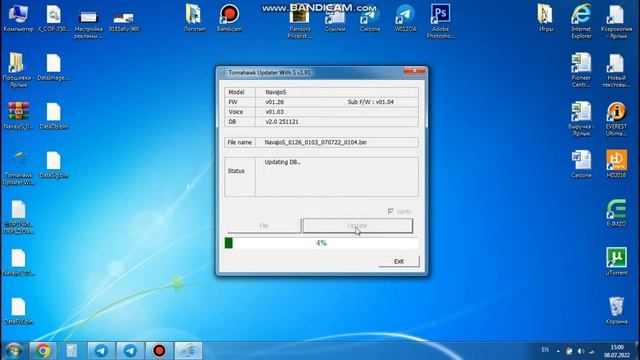The height and width of the screenshot is (360, 640).
Task: Open the Компьютер desktop icon
Action: pyautogui.click(x=18, y=18)
